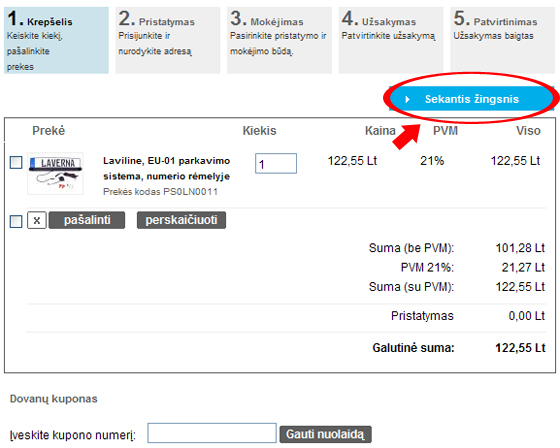Open the Laviline EU-01 parkavimo sistema link
The width and height of the screenshot is (560, 448).
pos(166,168)
